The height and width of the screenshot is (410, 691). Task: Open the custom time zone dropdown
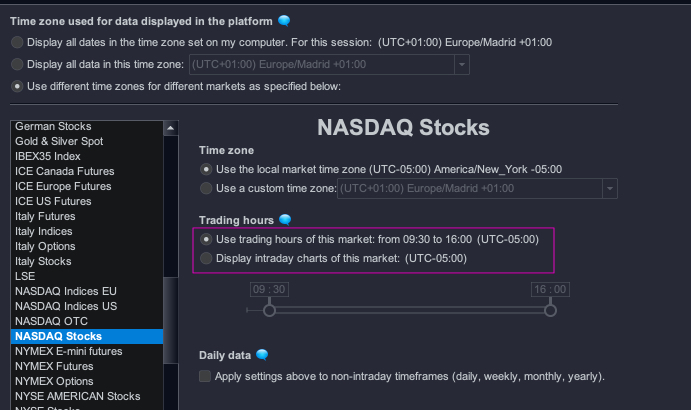pyautogui.click(x=609, y=188)
